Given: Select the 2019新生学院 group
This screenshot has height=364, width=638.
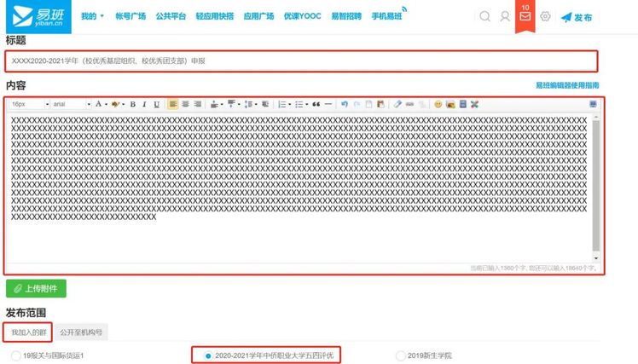Looking at the screenshot, I should tap(401, 355).
